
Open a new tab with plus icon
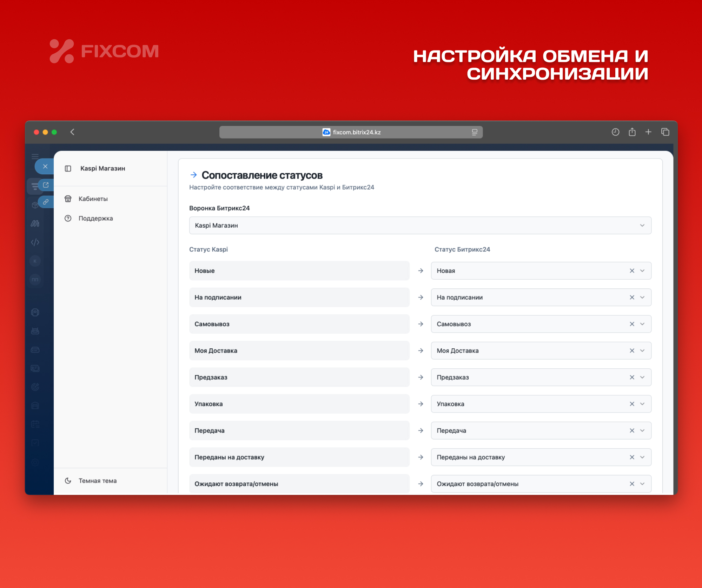pos(648,132)
